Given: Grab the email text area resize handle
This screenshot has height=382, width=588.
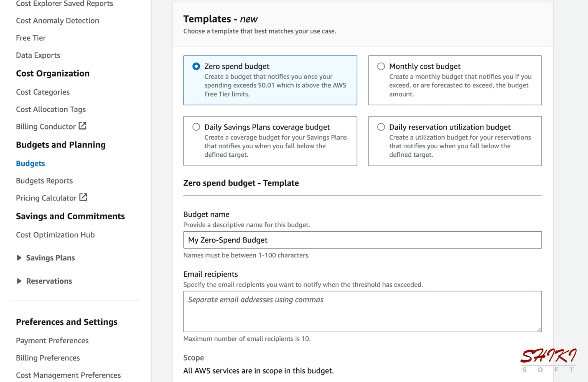Looking at the screenshot, I should click(539, 329).
